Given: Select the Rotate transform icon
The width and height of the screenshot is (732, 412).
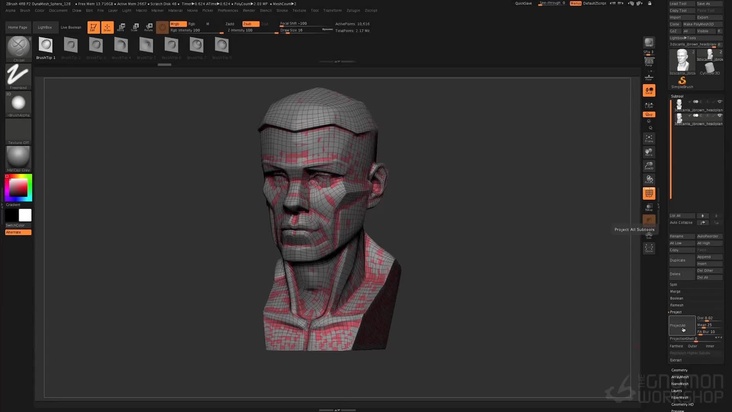Looking at the screenshot, I should point(148,28).
